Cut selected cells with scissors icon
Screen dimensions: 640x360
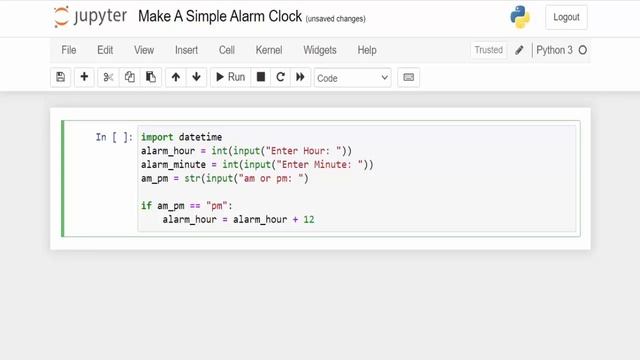[108, 77]
